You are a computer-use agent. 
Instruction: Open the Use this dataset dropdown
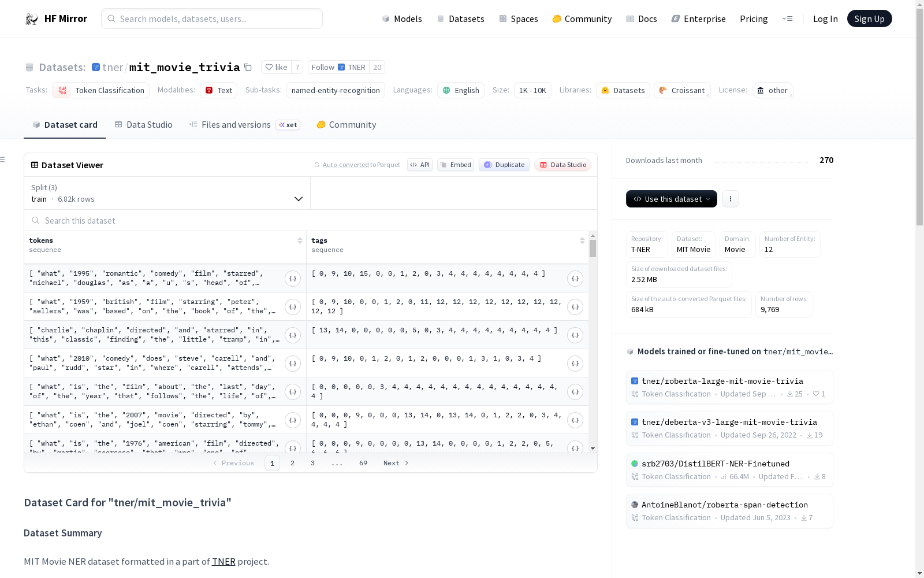pos(672,199)
